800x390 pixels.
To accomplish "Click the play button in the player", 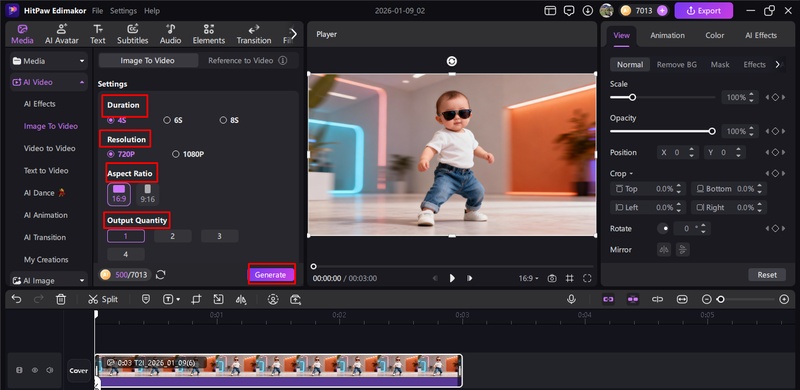I will click(x=452, y=278).
